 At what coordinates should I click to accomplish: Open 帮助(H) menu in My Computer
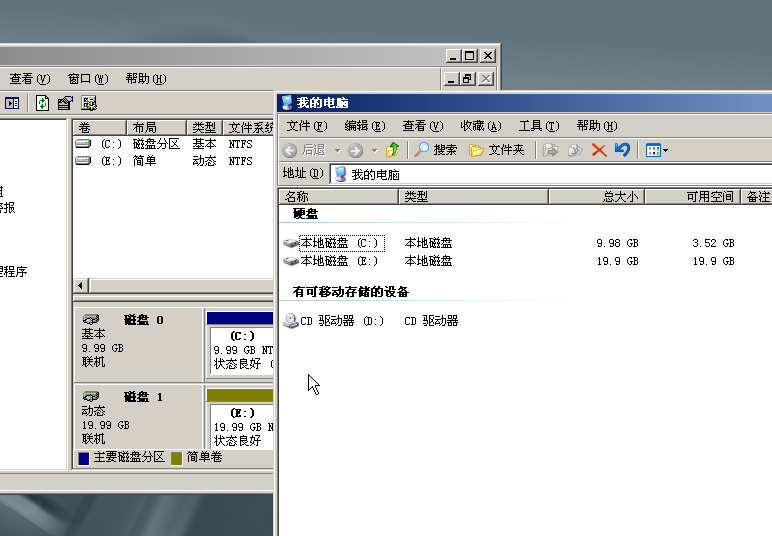597,126
